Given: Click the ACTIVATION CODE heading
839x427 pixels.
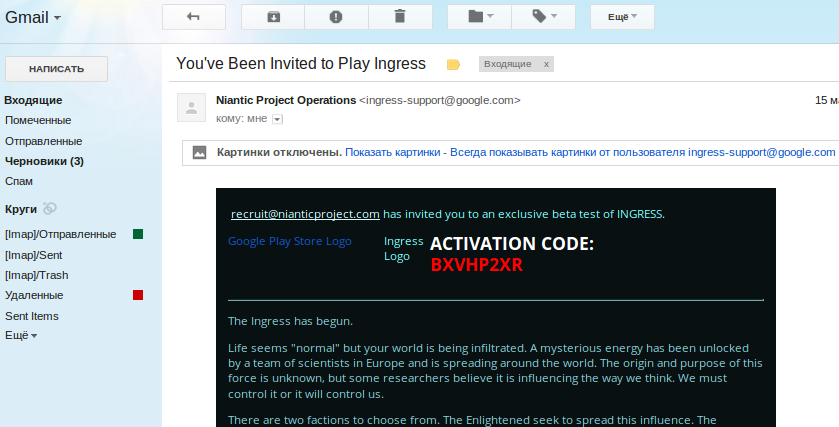Looking at the screenshot, I should 512,244.
